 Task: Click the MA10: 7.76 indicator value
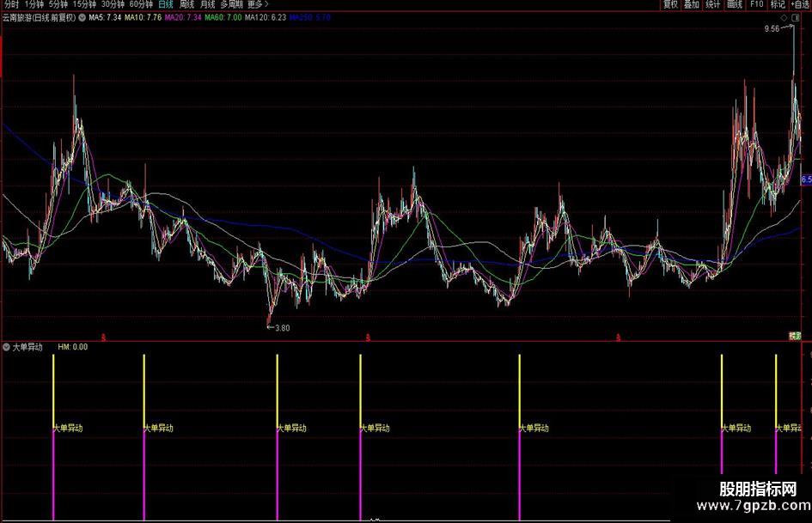[x=143, y=18]
